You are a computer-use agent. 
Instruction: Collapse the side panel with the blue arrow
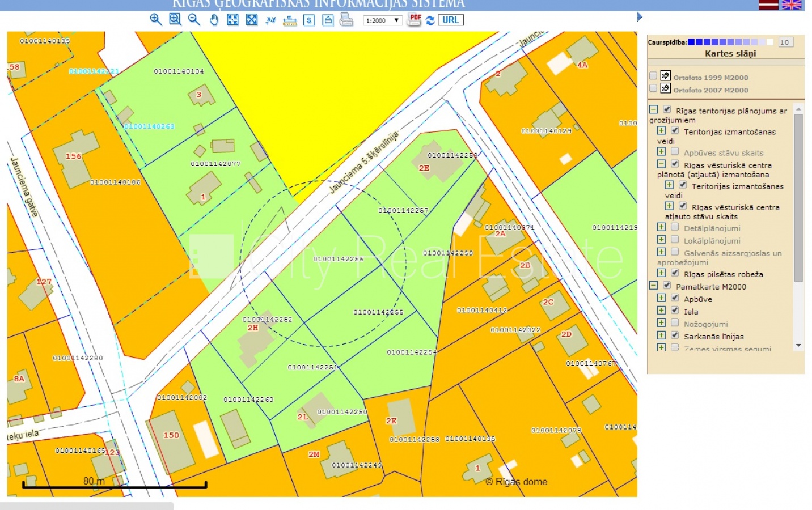[x=640, y=17]
